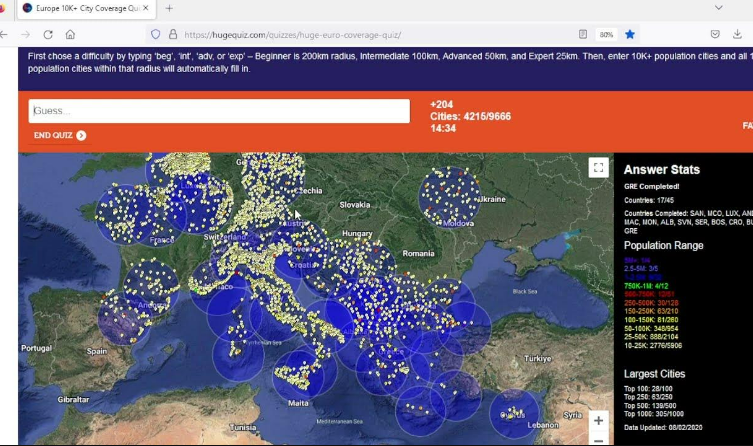Click the Data Updated: 08/02/2020 text
Image resolution: width=753 pixels, height=446 pixels.
coord(663,427)
